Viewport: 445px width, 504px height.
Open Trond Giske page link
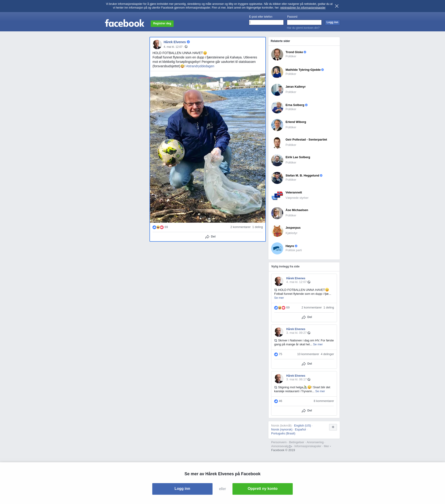point(294,52)
